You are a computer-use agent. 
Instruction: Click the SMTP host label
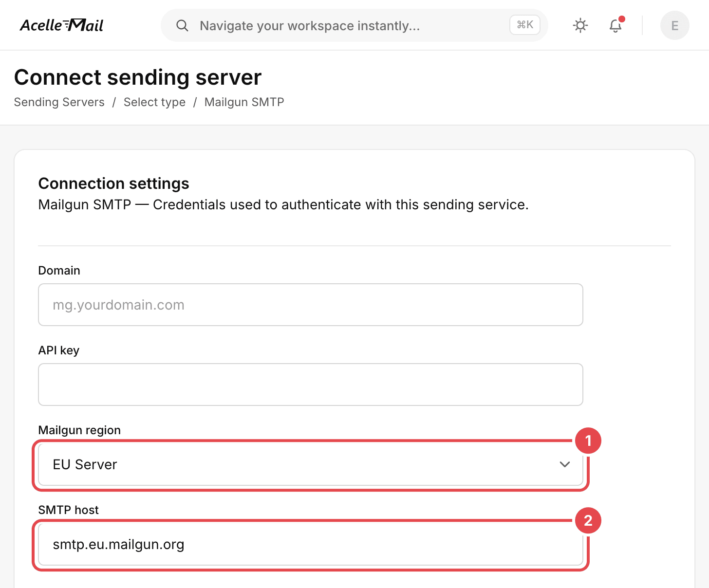(x=69, y=510)
